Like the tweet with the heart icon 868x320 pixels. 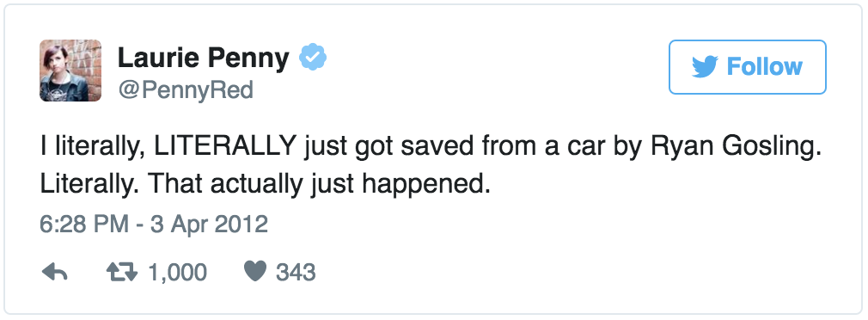(x=255, y=272)
